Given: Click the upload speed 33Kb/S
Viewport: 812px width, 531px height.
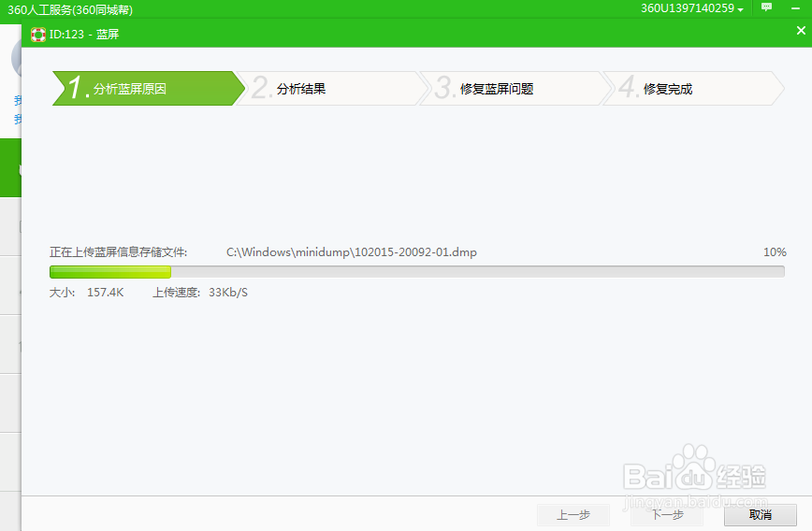Looking at the screenshot, I should pos(228,293).
